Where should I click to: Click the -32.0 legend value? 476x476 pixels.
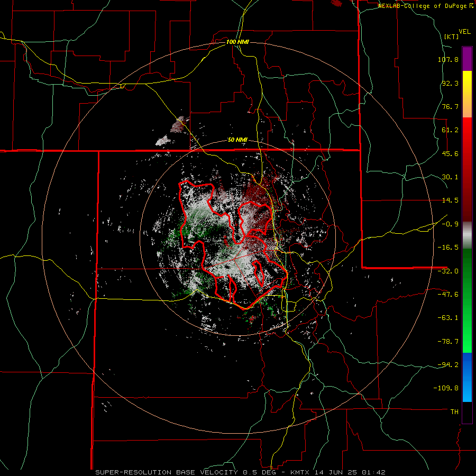tap(448, 271)
